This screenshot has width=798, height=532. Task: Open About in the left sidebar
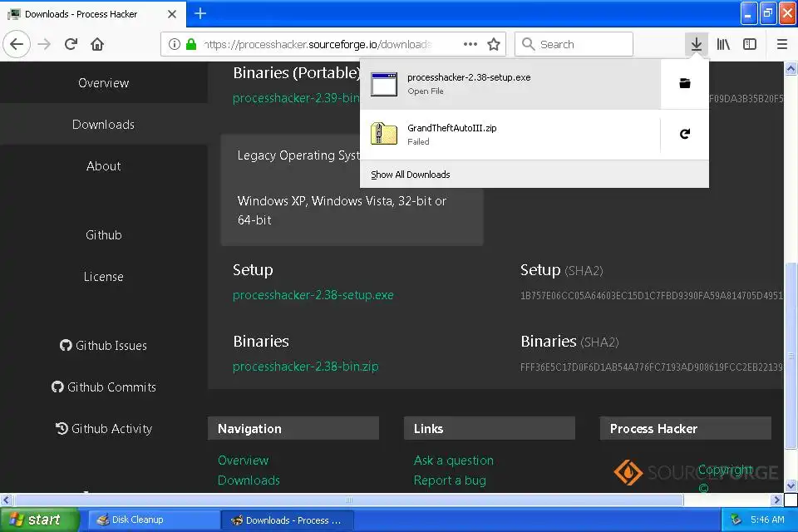pyautogui.click(x=103, y=166)
